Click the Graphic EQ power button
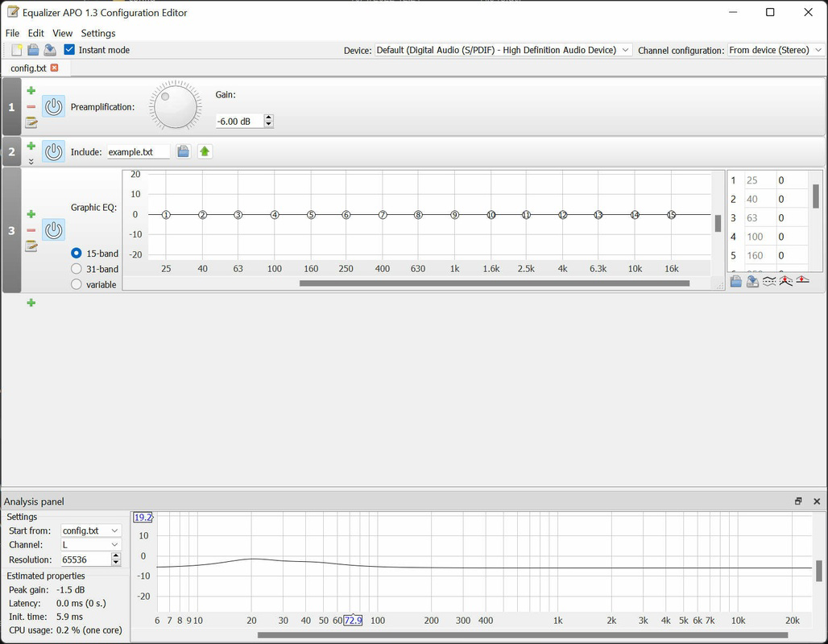Screen dimensions: 828x644 [54, 230]
